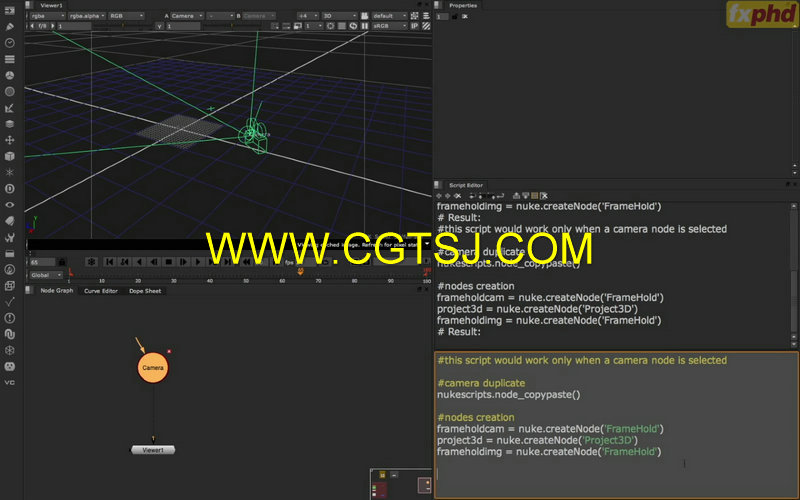Click the camera lock icon in viewer toolbar
This screenshot has width=800, height=500.
364,16
